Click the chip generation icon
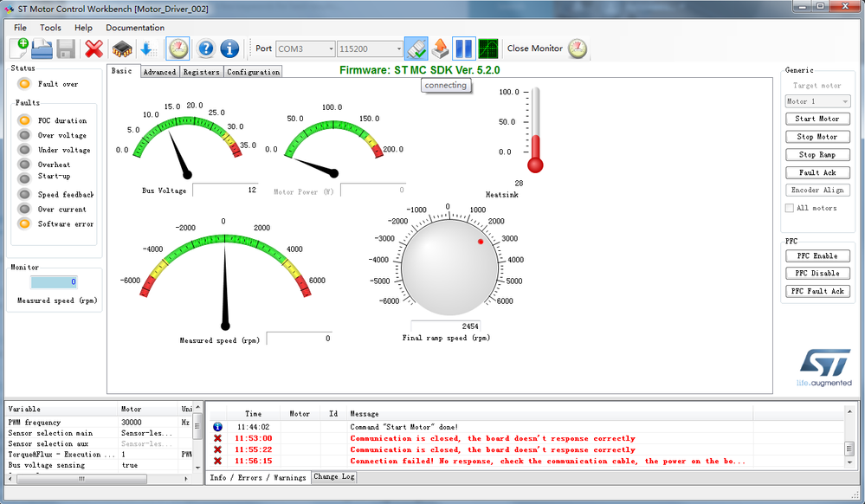This screenshot has height=504, width=865. 122,49
